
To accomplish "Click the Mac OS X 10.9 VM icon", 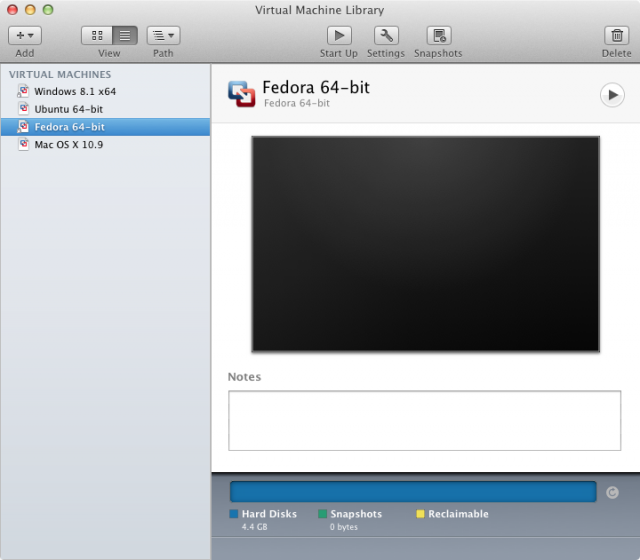I will (23, 144).
